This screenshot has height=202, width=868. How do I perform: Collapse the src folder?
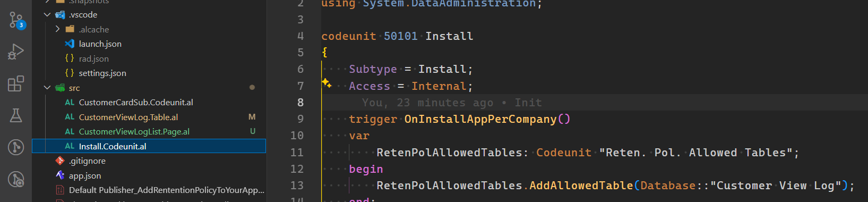point(47,88)
